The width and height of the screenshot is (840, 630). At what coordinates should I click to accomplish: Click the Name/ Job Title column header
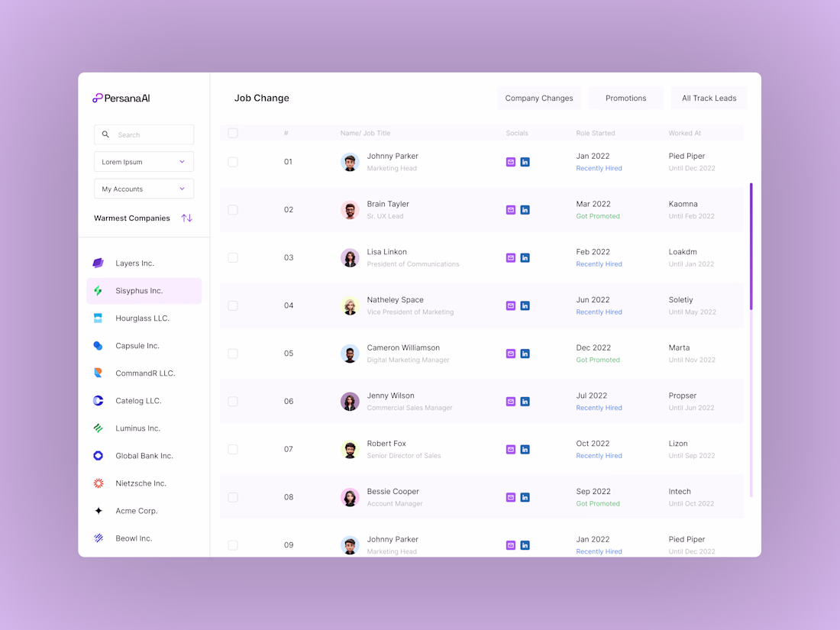point(365,133)
